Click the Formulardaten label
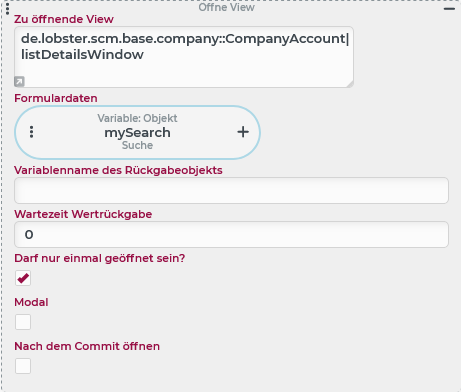This screenshot has height=392, width=461. (56, 98)
